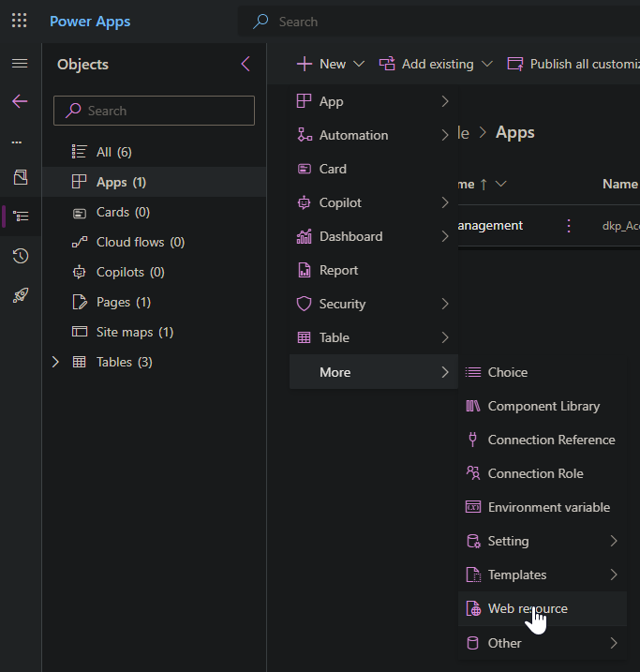Screen dimensions: 640x672
Task: Click the More menu item
Action: coord(374,371)
